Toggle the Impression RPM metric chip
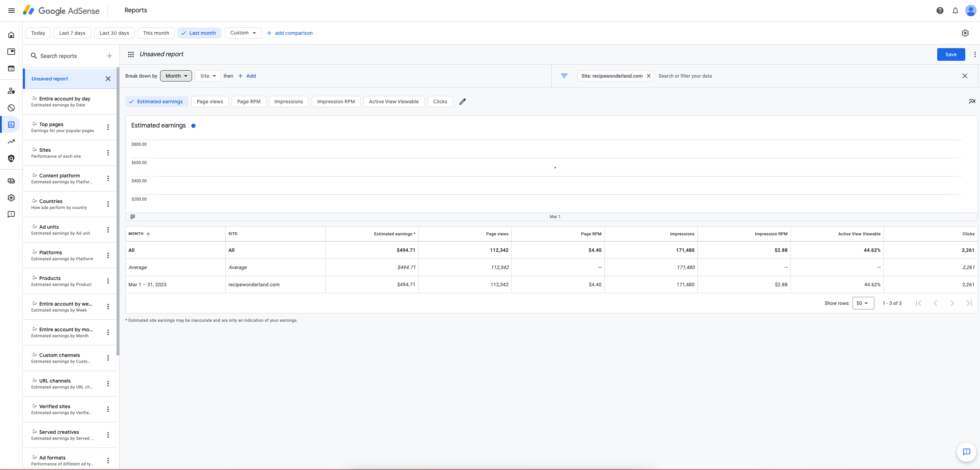The height and width of the screenshot is (470, 980). pyautogui.click(x=336, y=102)
